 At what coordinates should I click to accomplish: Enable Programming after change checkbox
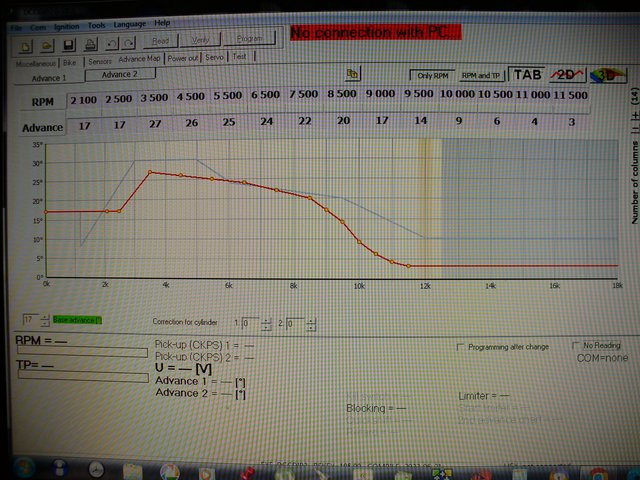click(461, 347)
